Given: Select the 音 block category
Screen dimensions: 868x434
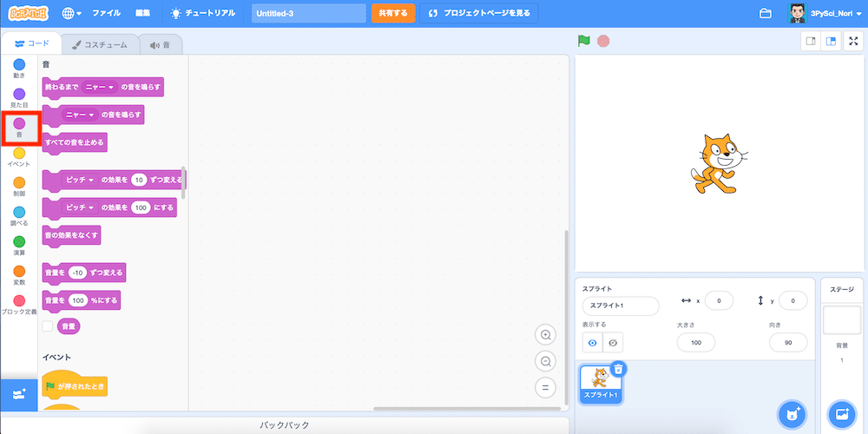Looking at the screenshot, I should [19, 128].
